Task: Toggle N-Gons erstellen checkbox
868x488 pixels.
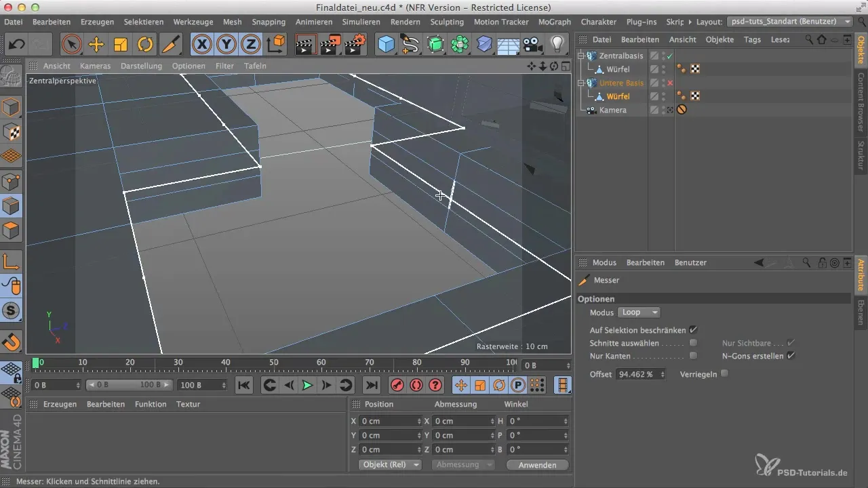Action: pyautogui.click(x=791, y=355)
